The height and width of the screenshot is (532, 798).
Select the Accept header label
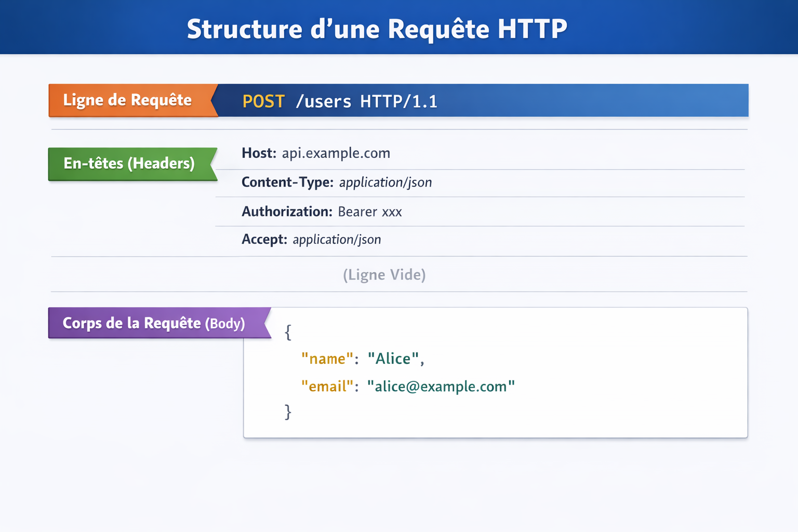(264, 240)
